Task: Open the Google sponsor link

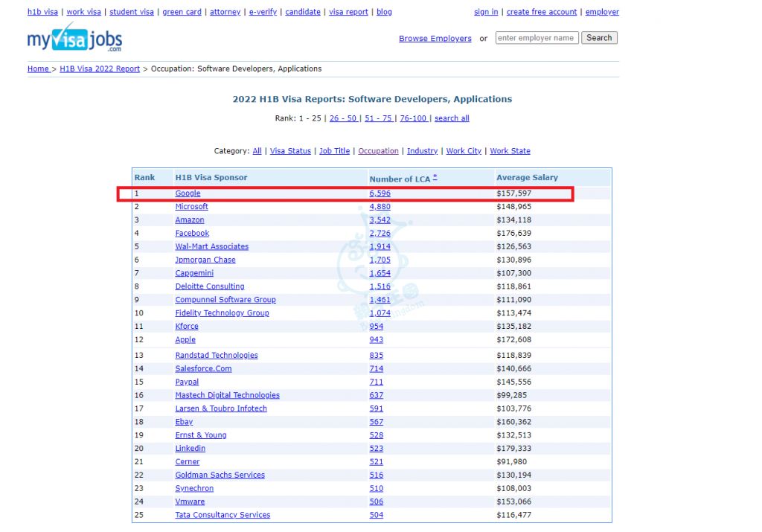Action: 188,193
